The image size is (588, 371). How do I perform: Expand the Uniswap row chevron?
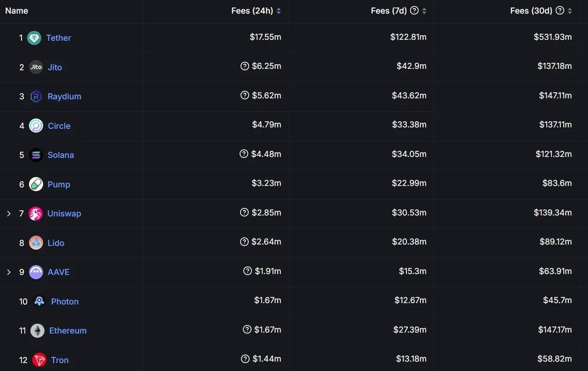pyautogui.click(x=8, y=214)
